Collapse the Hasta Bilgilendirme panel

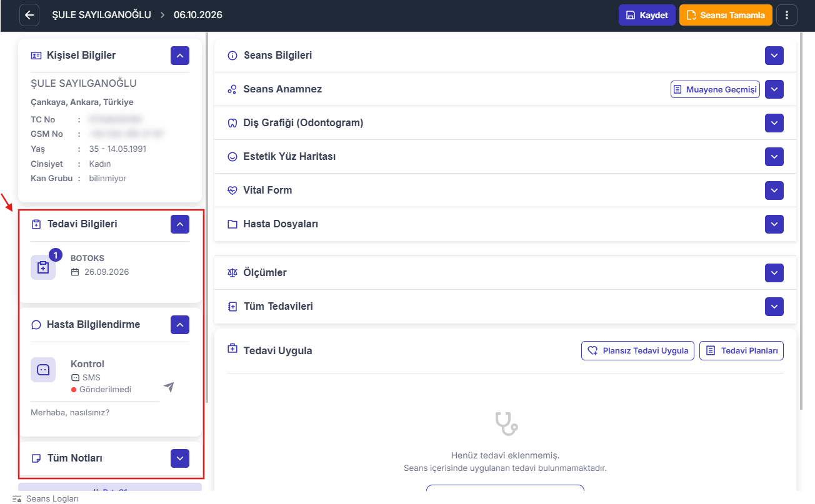180,325
